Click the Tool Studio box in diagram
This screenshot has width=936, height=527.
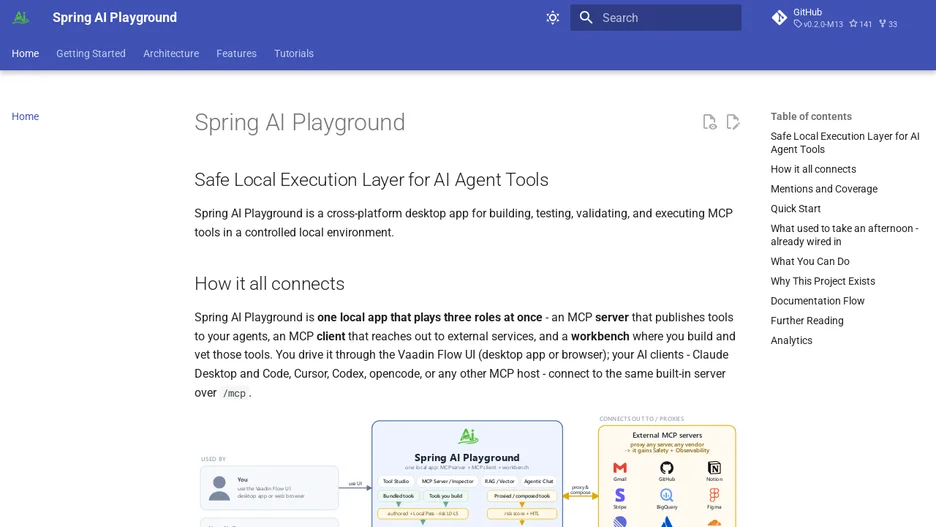(396, 481)
